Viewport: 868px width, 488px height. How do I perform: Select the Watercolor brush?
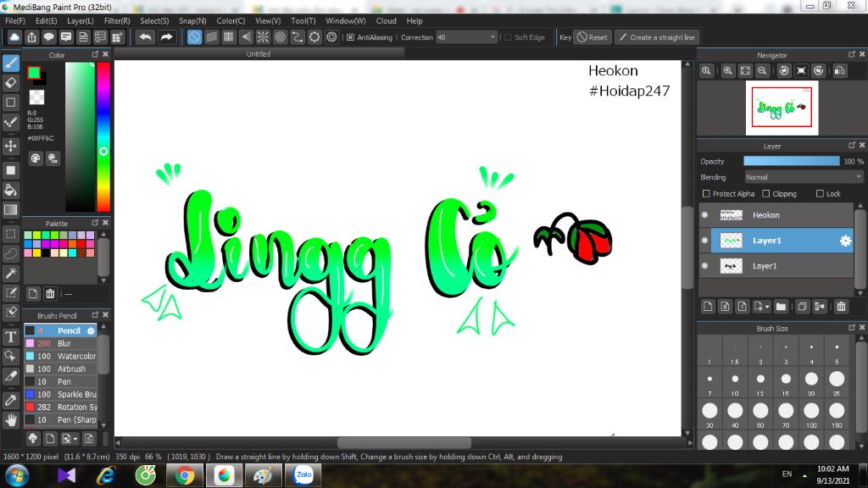[x=60, y=357]
